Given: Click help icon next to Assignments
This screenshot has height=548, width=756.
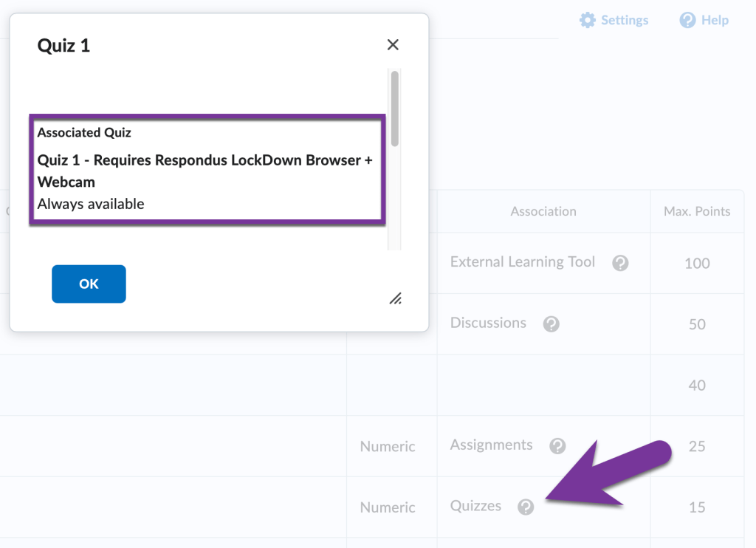Looking at the screenshot, I should coord(558,446).
